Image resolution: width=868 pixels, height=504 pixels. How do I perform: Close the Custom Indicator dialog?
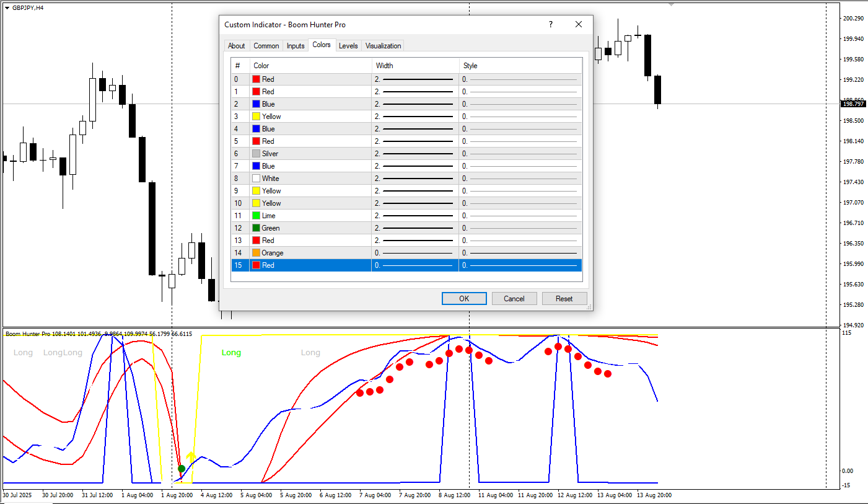point(579,25)
